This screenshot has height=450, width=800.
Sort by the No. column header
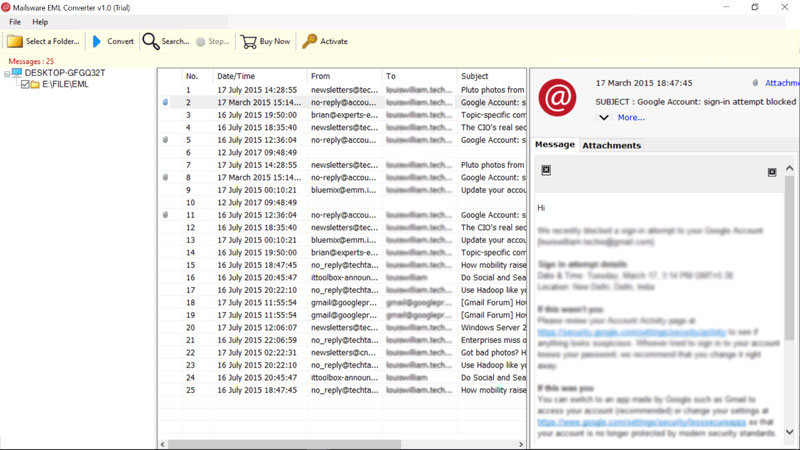click(197, 76)
